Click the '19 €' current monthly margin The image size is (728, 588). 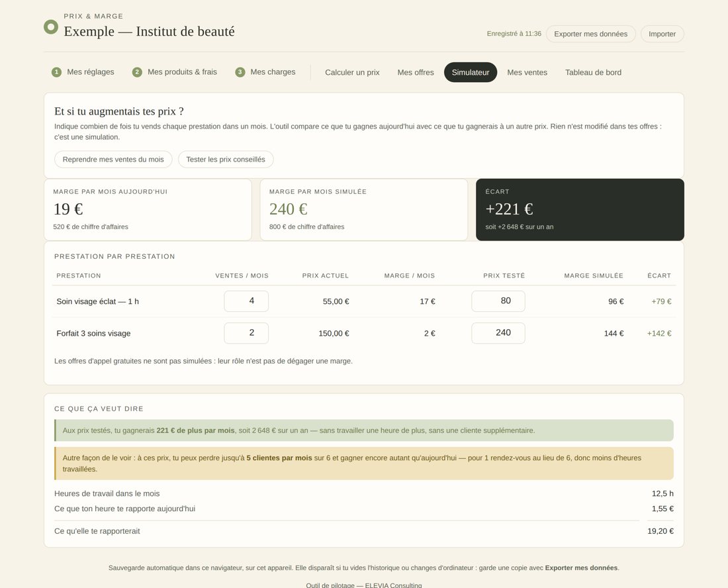pos(68,209)
